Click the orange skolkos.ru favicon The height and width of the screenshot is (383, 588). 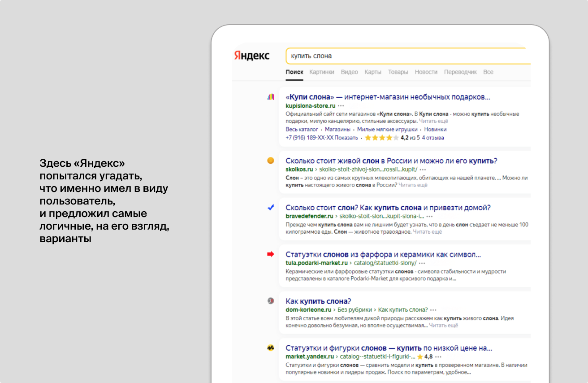pyautogui.click(x=271, y=161)
